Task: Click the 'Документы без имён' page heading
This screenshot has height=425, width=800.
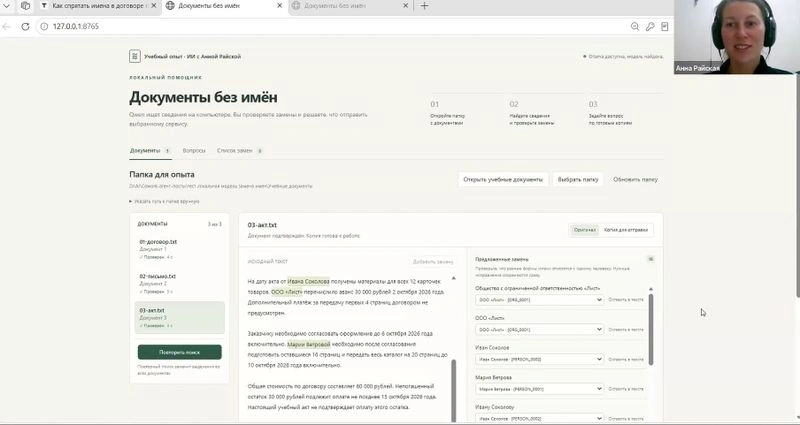Action: tap(203, 97)
